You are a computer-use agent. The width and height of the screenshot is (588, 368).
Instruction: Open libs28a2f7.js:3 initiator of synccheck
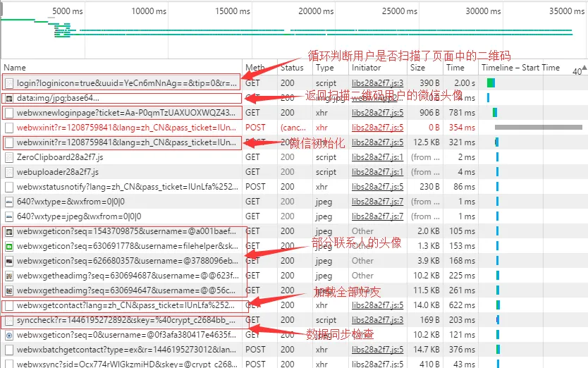377,320
